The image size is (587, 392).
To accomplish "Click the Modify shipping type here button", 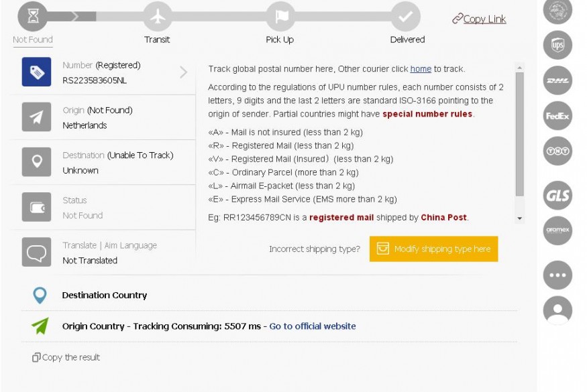I will [433, 249].
